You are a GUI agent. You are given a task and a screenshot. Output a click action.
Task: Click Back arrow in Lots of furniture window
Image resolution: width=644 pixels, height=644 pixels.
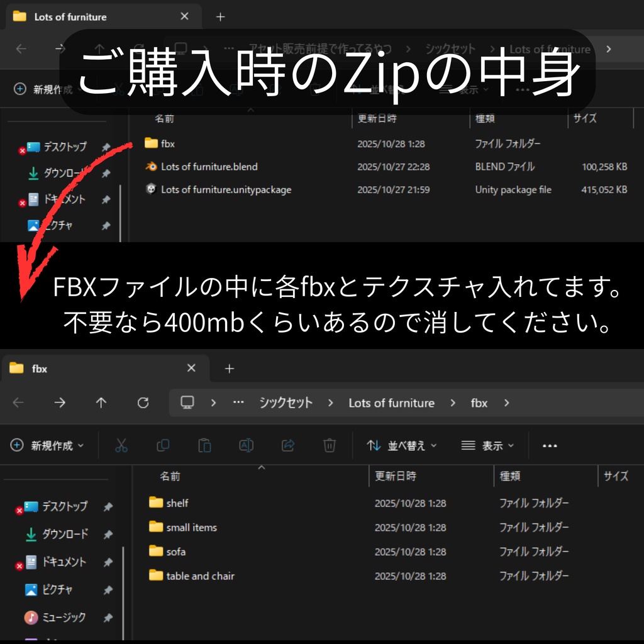click(21, 49)
